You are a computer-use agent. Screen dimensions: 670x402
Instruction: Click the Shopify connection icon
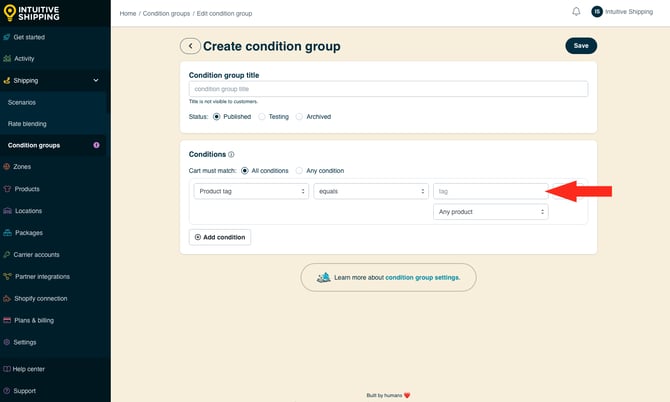pos(7,299)
